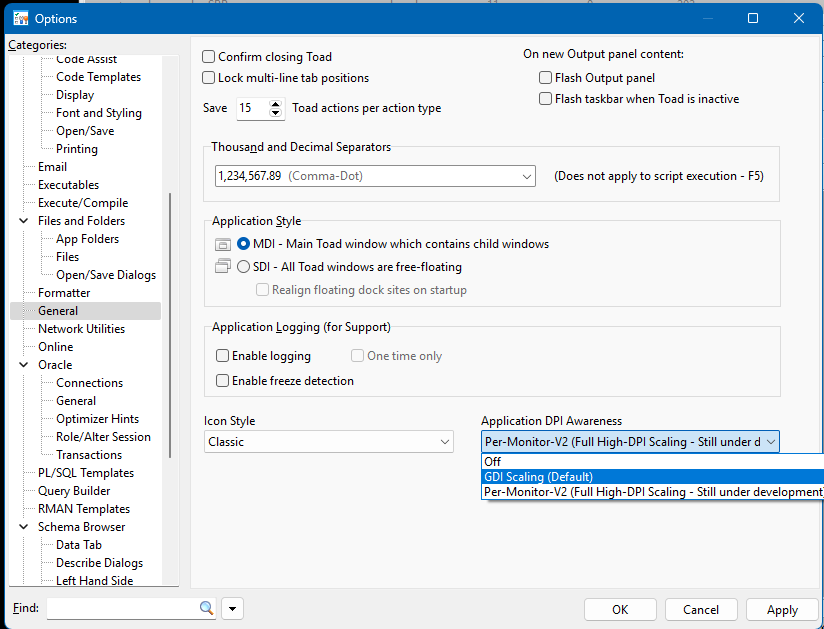Screen dimensions: 824x629
Task: Collapse the Files and Folders tree node
Action: (24, 221)
